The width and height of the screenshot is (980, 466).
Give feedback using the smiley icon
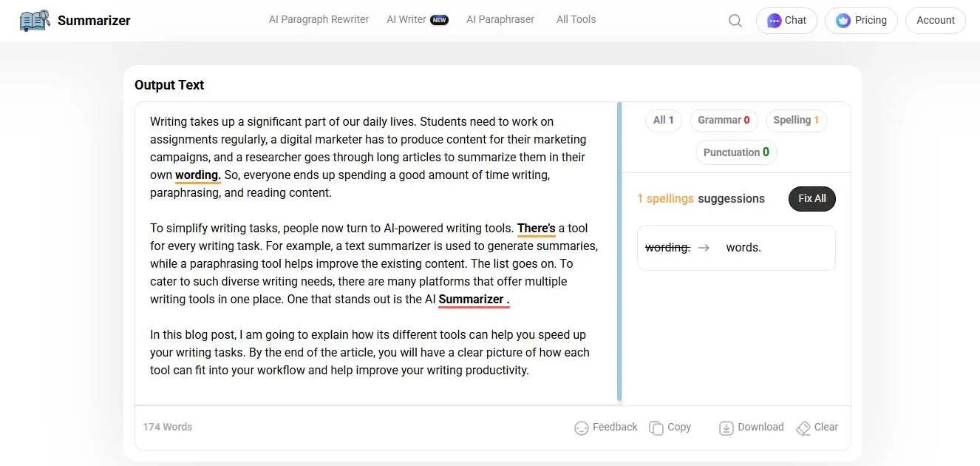coord(605,427)
